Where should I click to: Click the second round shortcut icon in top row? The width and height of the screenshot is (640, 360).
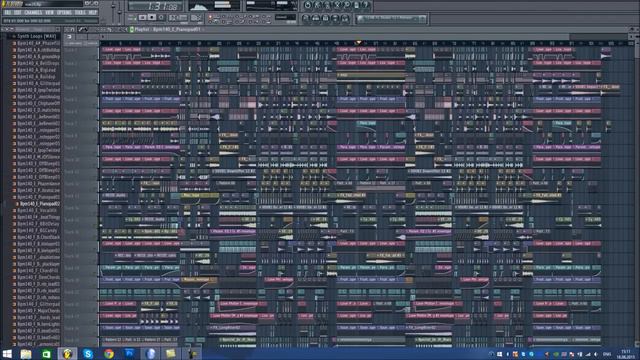click(318, 5)
